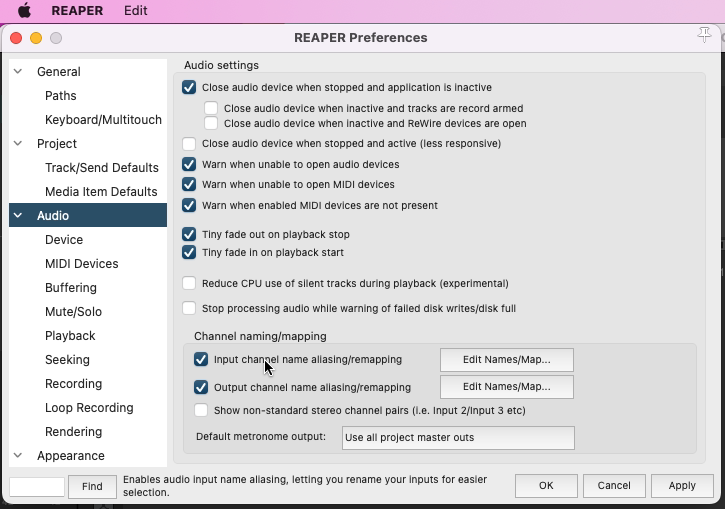Open Rendering preferences
Screen dimensions: 725x509
74,432
